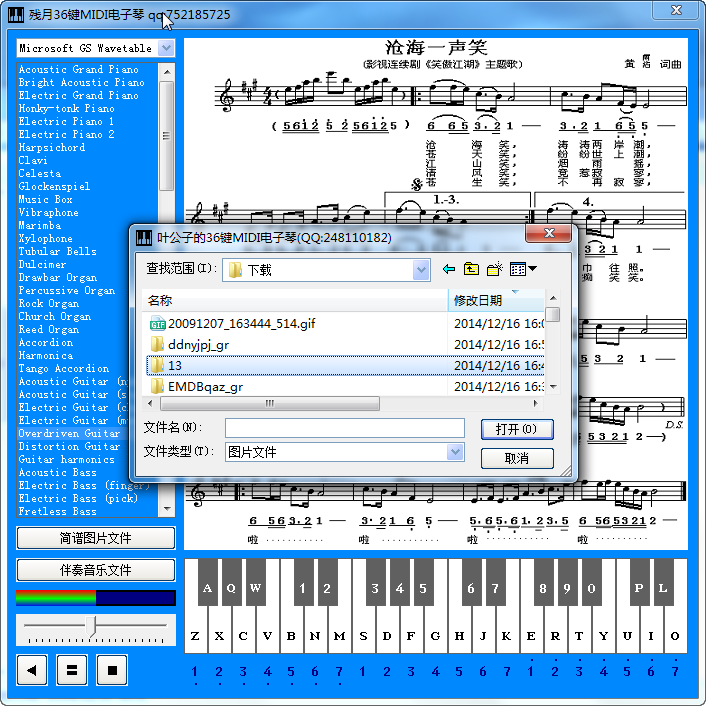Select the ddnyjpj_gr folder
The height and width of the screenshot is (706, 706).
point(198,344)
